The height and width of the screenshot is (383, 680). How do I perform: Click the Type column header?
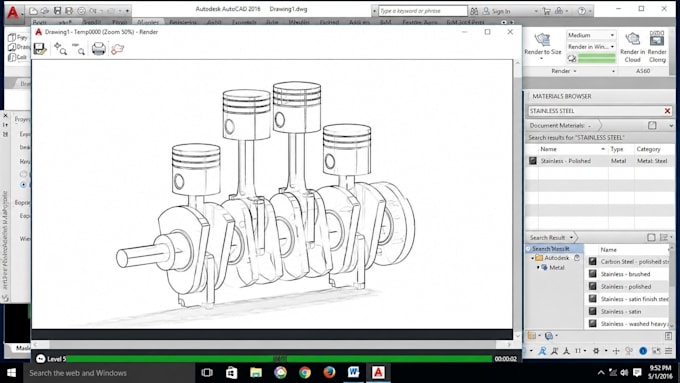click(616, 149)
